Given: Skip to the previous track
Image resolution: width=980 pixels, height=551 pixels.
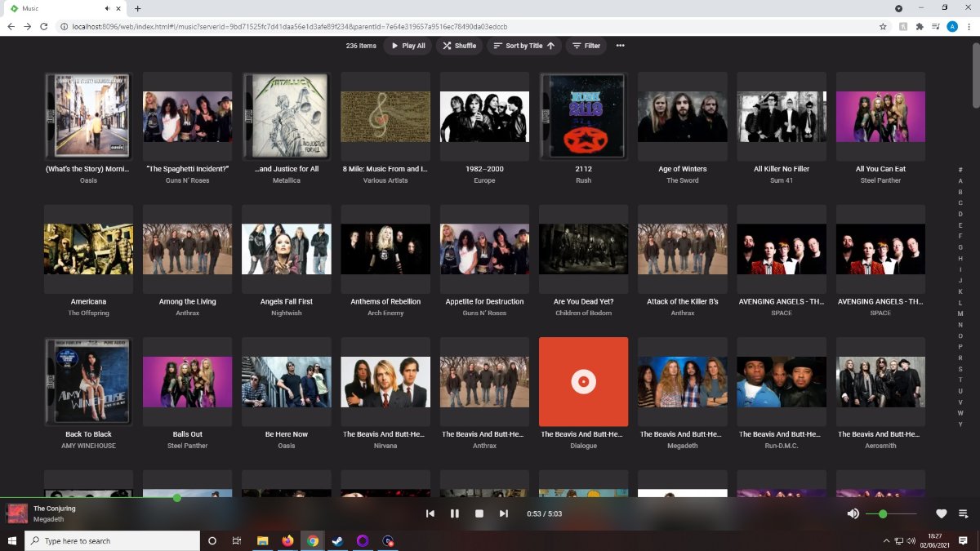Looking at the screenshot, I should pos(430,513).
